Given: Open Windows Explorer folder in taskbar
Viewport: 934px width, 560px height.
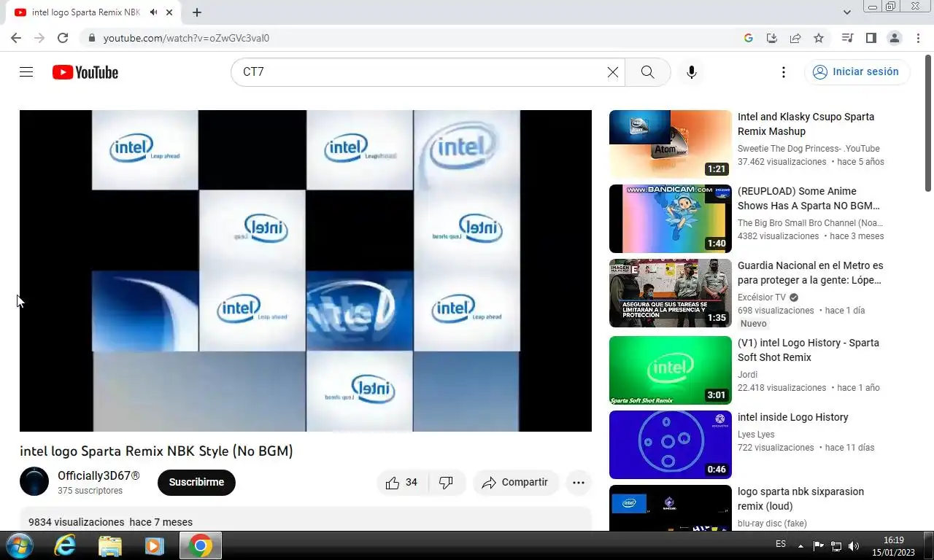Looking at the screenshot, I should 109,545.
